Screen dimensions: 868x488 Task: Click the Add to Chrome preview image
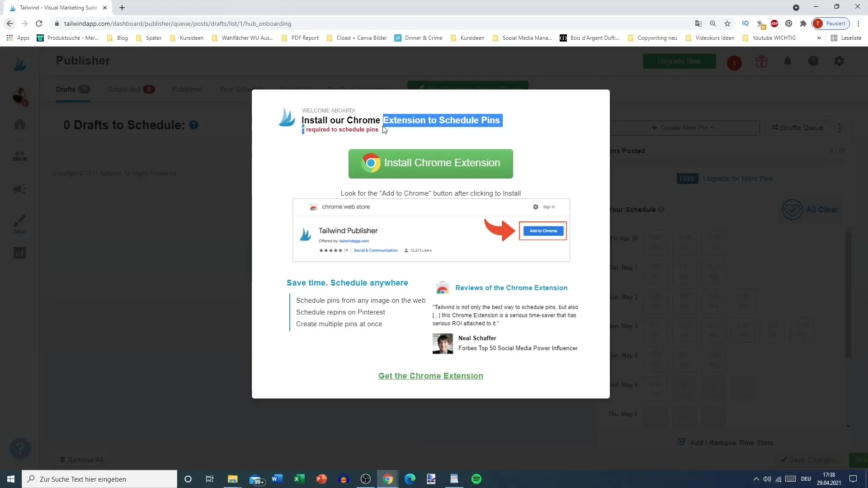(431, 230)
